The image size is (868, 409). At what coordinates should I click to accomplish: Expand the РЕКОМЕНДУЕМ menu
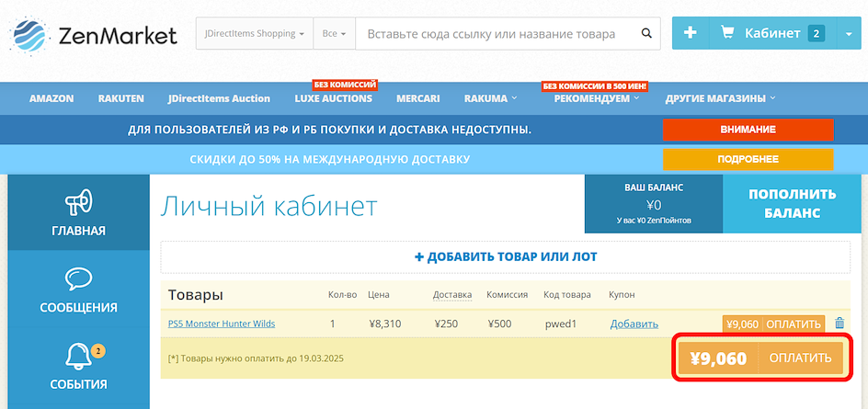pyautogui.click(x=597, y=98)
